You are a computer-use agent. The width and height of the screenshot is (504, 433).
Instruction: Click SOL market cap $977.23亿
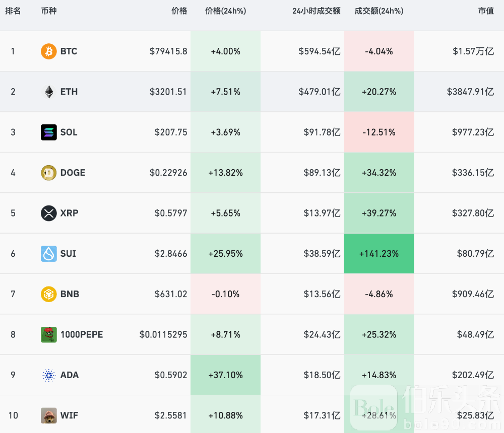pyautogui.click(x=473, y=132)
